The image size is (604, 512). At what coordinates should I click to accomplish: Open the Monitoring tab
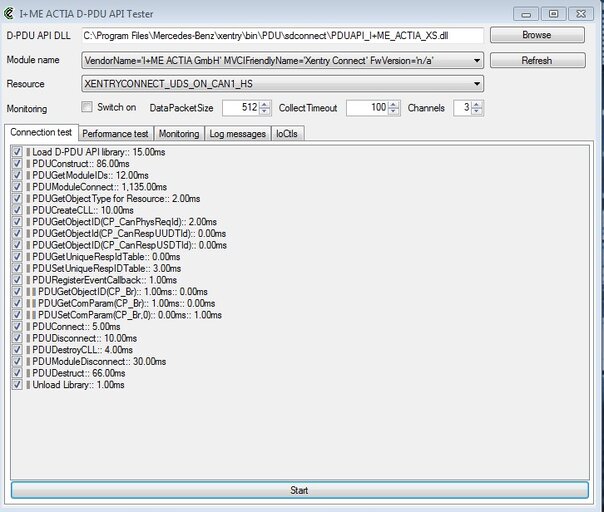[x=178, y=133]
